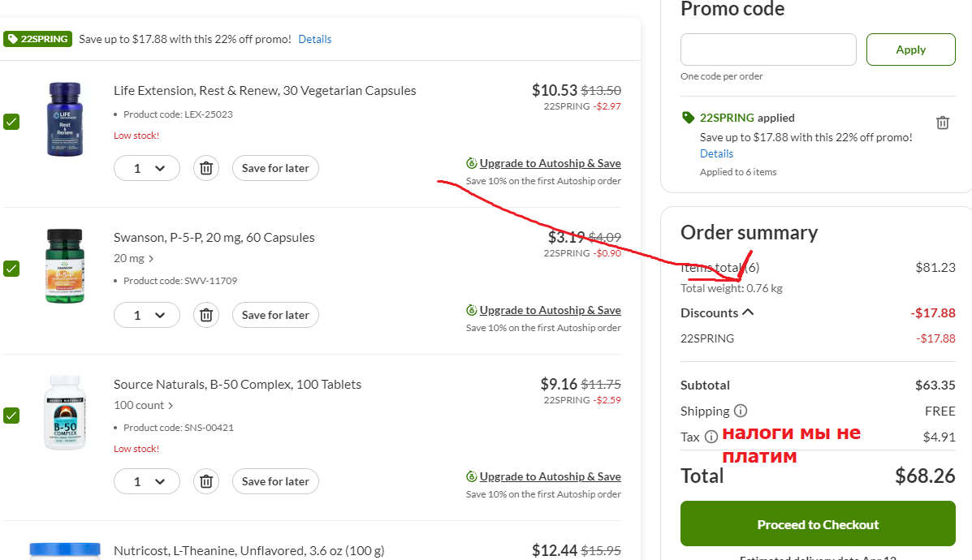The height and width of the screenshot is (560, 972).
Task: Remove applied 22SPRING promo code trash icon
Action: pos(942,123)
